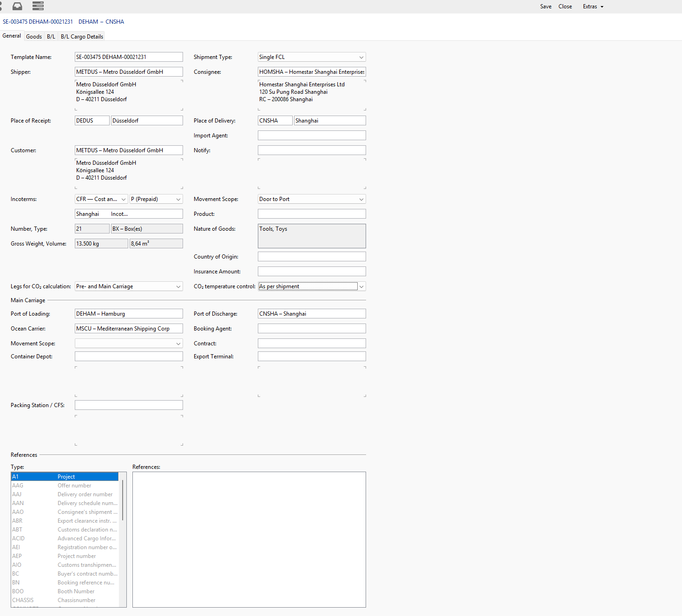Select the AAG Offer number reference type

(65, 486)
